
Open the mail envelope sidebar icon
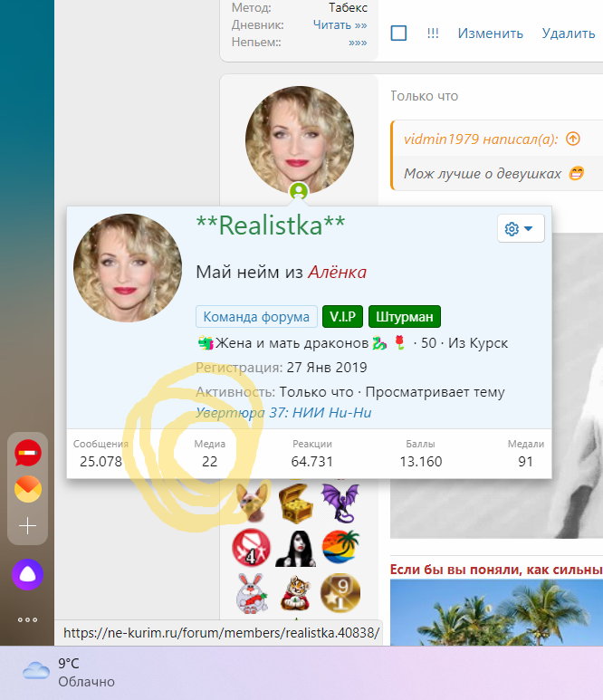tap(28, 489)
